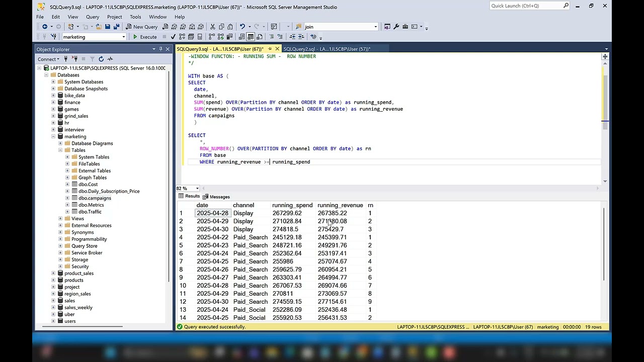Select Results to File icon
Image resolution: width=644 pixels, height=362 pixels.
point(259,37)
